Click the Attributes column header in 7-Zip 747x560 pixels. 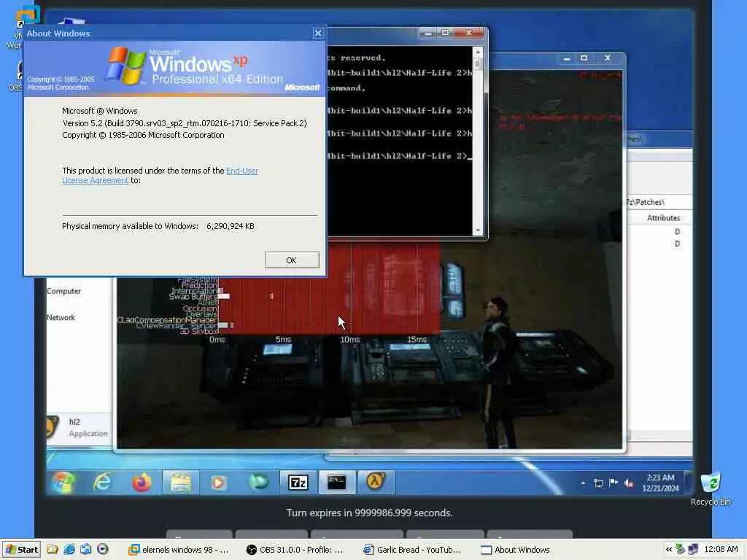tap(663, 218)
